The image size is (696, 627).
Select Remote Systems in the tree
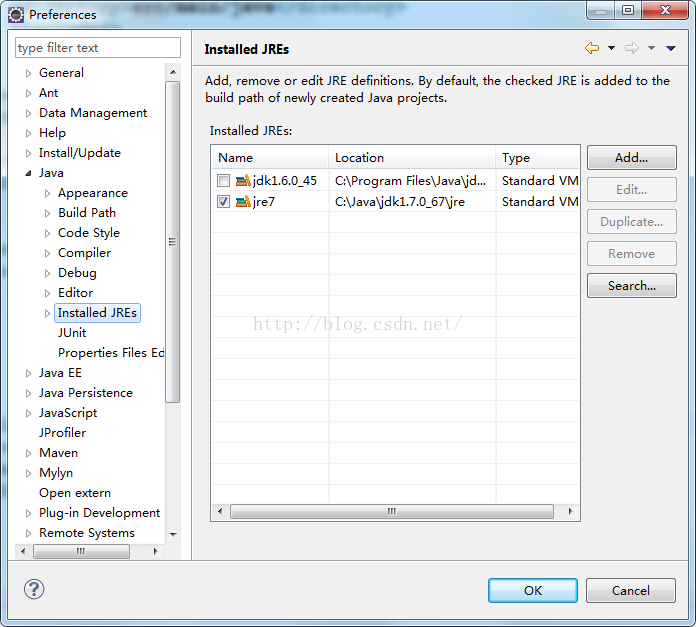87,533
